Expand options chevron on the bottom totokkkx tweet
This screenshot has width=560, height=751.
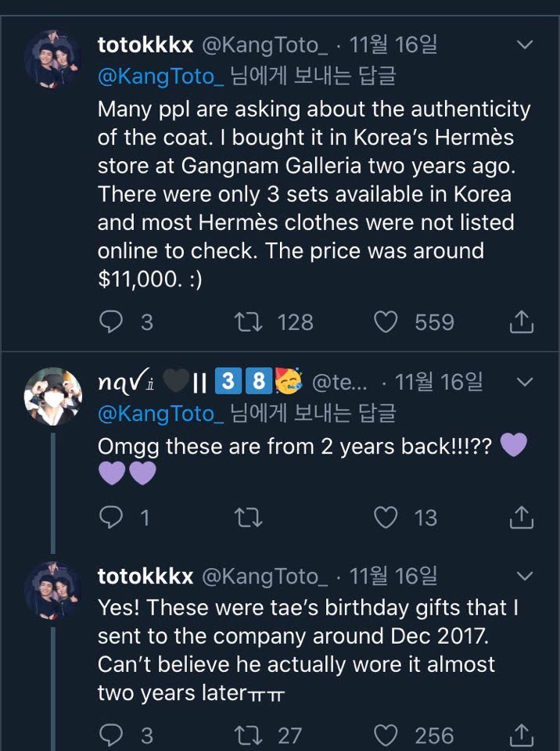point(526,577)
